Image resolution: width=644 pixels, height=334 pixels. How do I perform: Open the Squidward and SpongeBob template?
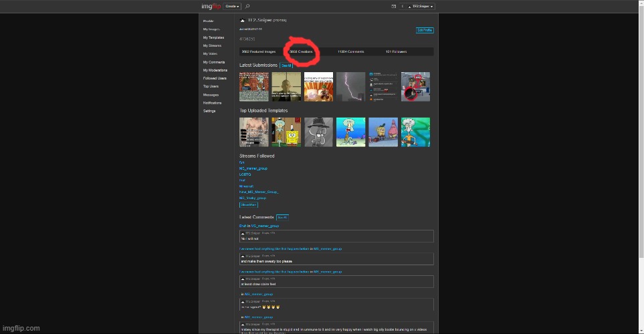[286, 132]
